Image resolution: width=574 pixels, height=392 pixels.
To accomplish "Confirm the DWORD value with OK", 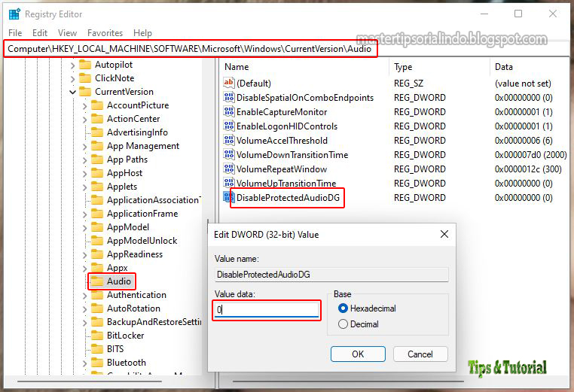I will click(x=358, y=354).
